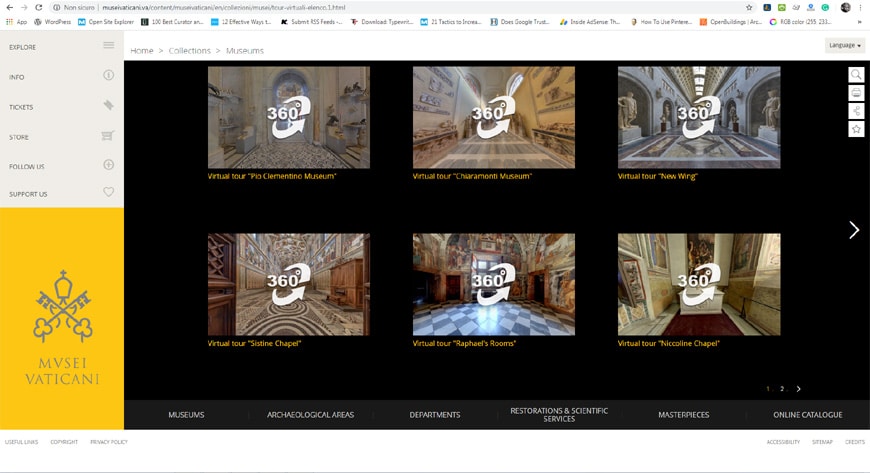Open the Store shopping cart icon
The width and height of the screenshot is (870, 473).
[x=108, y=135]
